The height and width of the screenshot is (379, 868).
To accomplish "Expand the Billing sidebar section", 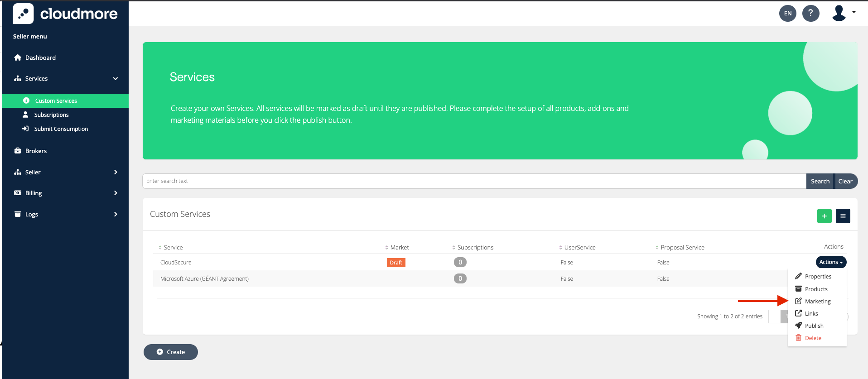I will click(65, 193).
